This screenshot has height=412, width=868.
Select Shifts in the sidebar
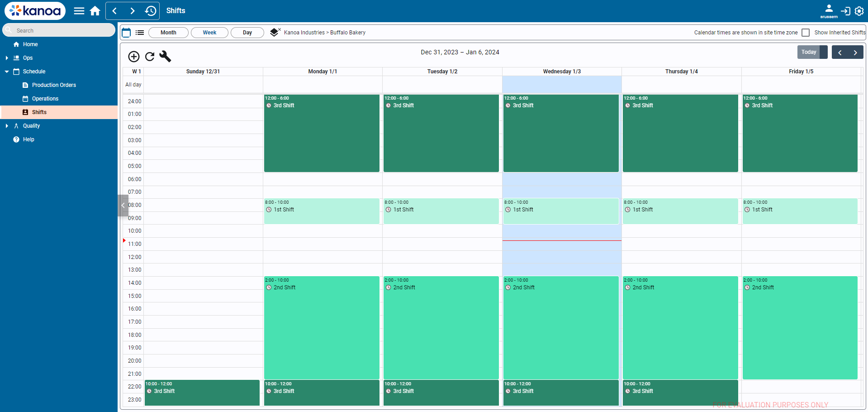[x=59, y=112]
